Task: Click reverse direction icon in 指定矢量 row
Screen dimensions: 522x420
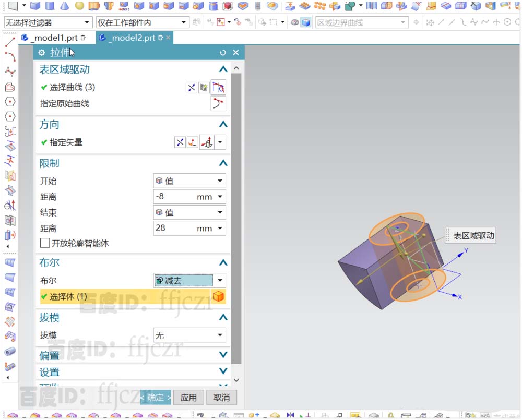Action: (180, 143)
